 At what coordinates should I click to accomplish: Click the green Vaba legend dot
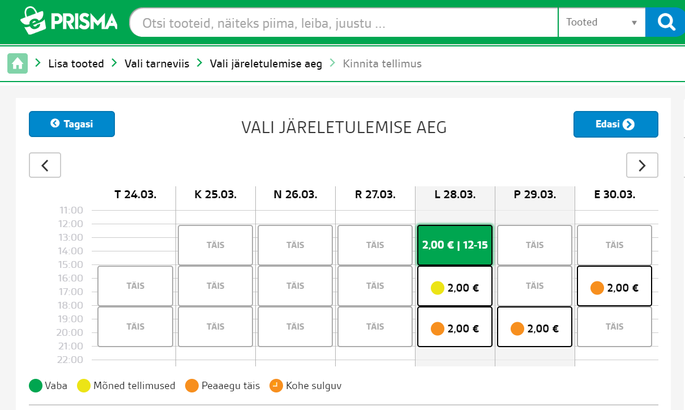35,386
